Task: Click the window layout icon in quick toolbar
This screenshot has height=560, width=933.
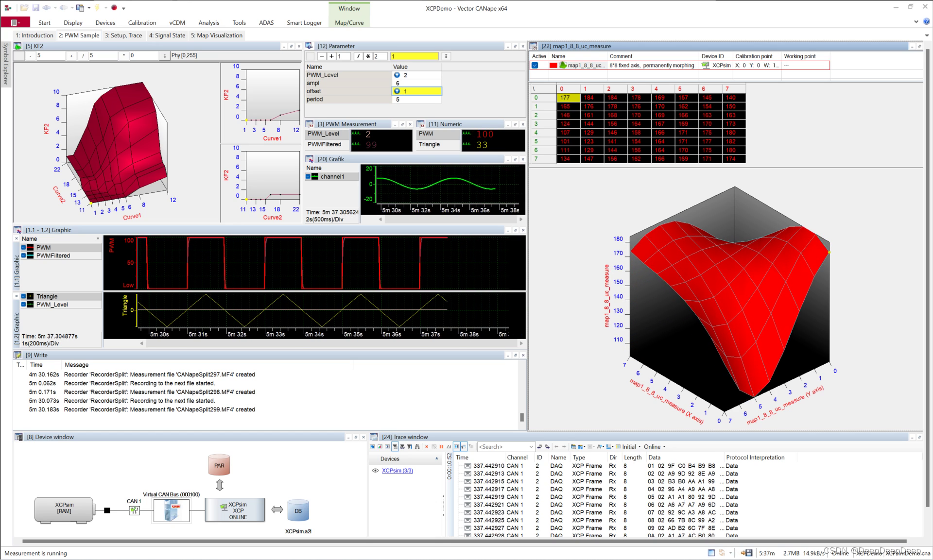Action: [x=80, y=8]
